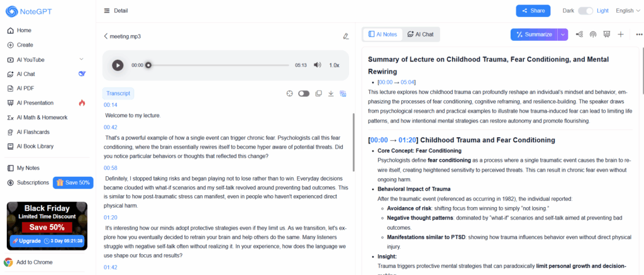Switch to the AI Notes tab

(383, 34)
